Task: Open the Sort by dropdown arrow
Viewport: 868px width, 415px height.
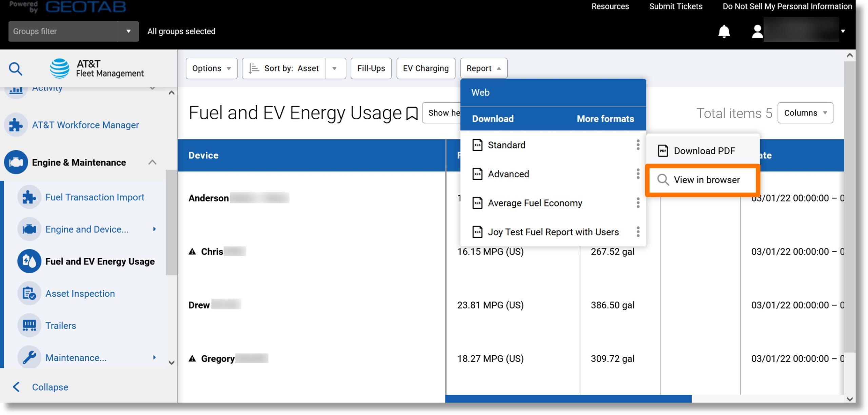Action: 335,68
